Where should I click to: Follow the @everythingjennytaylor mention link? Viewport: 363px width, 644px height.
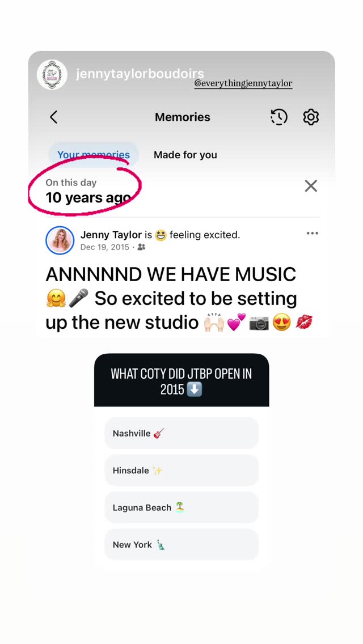pyautogui.click(x=243, y=83)
